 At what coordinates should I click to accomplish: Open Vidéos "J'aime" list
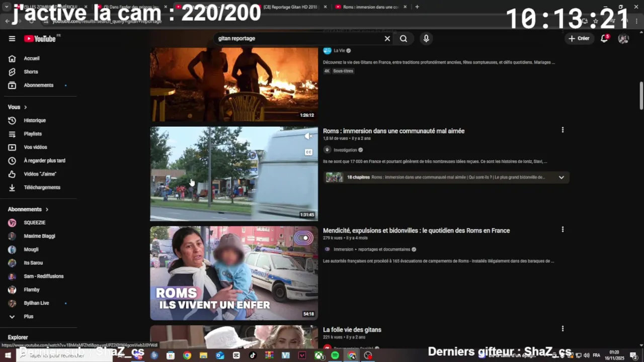tap(39, 174)
